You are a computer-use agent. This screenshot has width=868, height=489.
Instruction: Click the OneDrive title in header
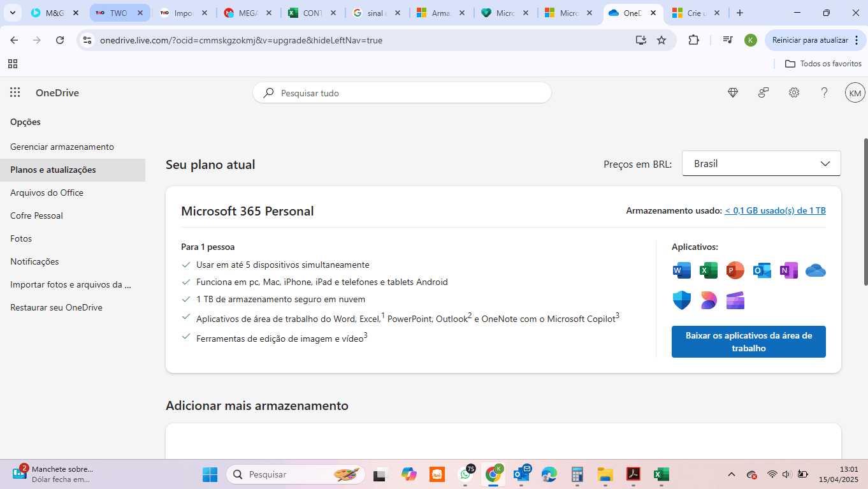pos(57,92)
